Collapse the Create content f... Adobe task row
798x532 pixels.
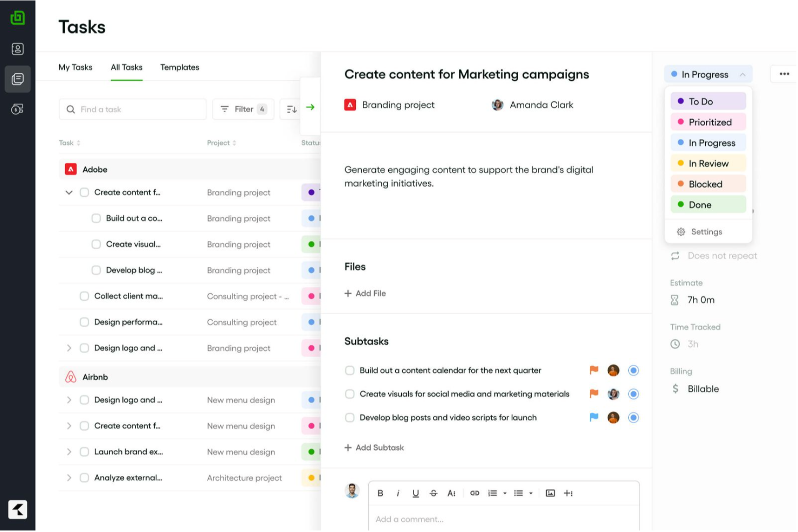coord(69,192)
